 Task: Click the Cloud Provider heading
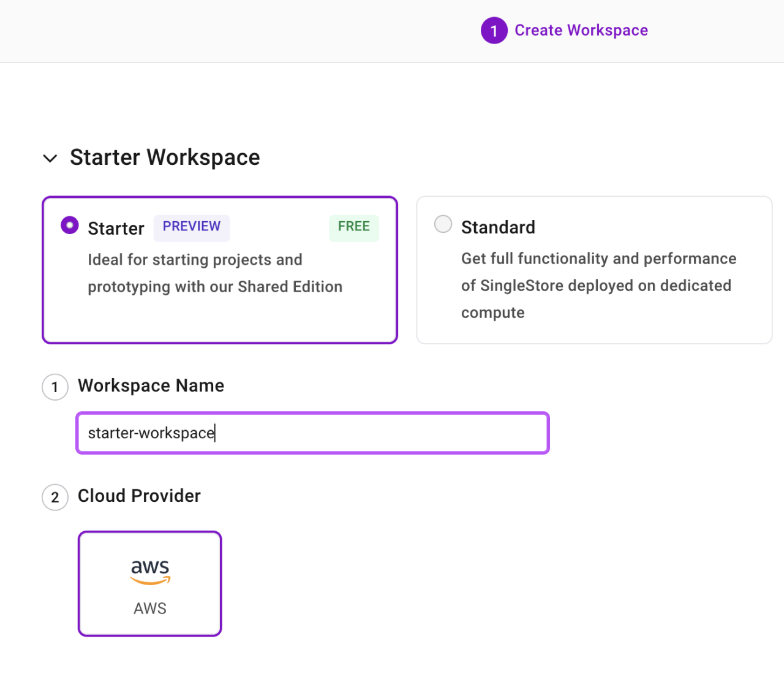[x=138, y=496]
